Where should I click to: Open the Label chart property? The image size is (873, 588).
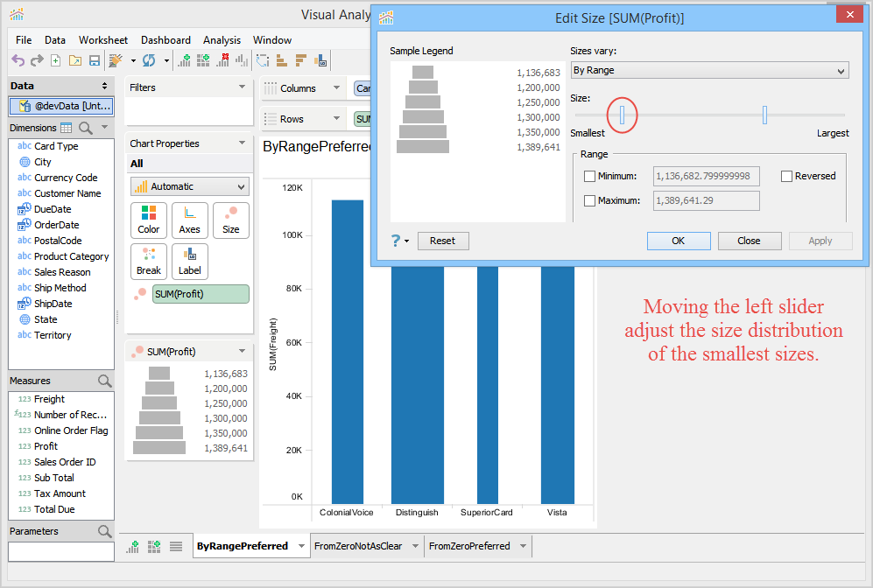pyautogui.click(x=190, y=262)
